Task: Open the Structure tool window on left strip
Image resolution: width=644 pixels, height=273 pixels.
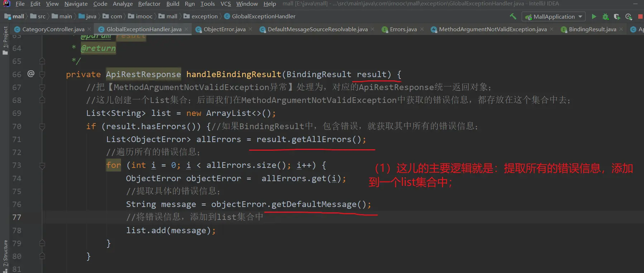Action: click(x=5, y=256)
